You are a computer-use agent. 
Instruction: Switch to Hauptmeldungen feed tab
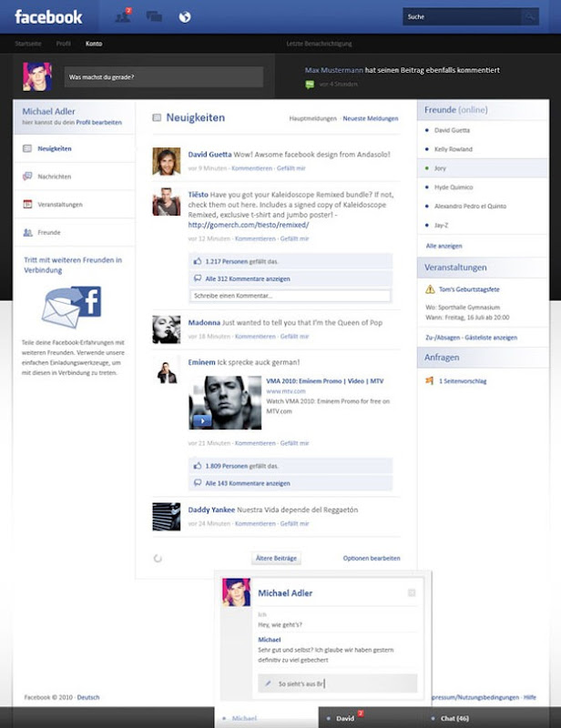(312, 118)
